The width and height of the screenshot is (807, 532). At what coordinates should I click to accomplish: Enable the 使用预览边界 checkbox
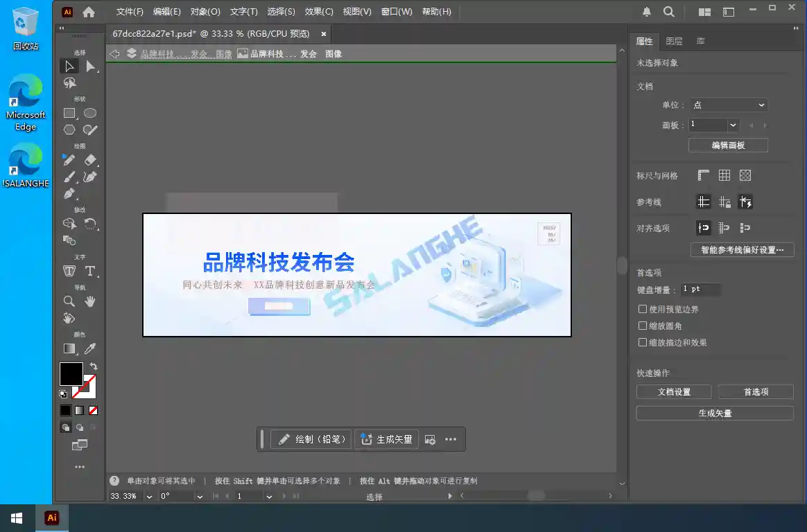point(643,309)
